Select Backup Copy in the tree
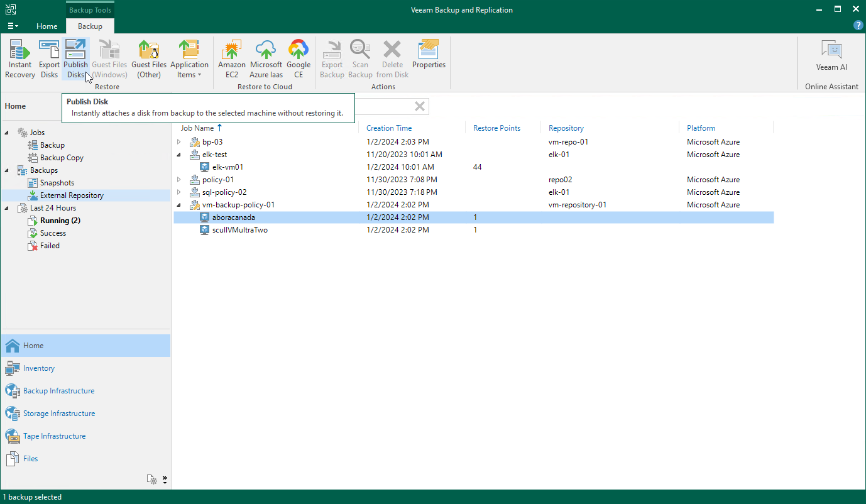This screenshot has height=504, width=866. click(62, 158)
